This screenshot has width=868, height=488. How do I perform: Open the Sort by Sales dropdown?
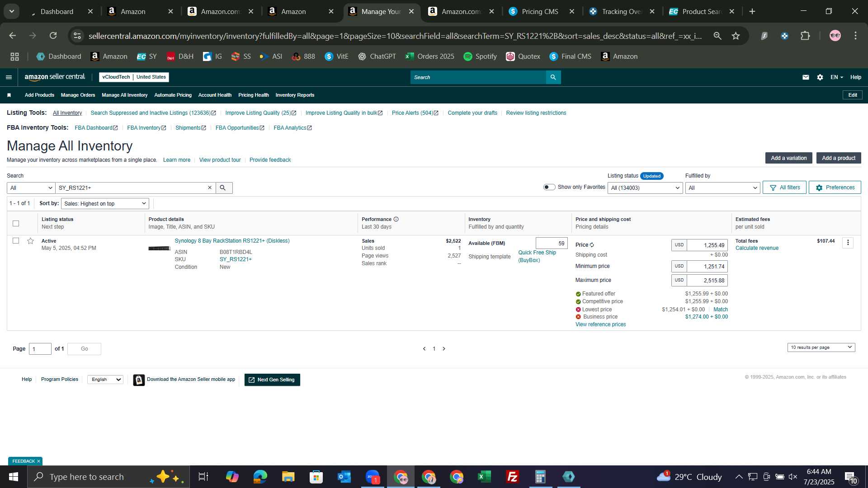pos(105,204)
